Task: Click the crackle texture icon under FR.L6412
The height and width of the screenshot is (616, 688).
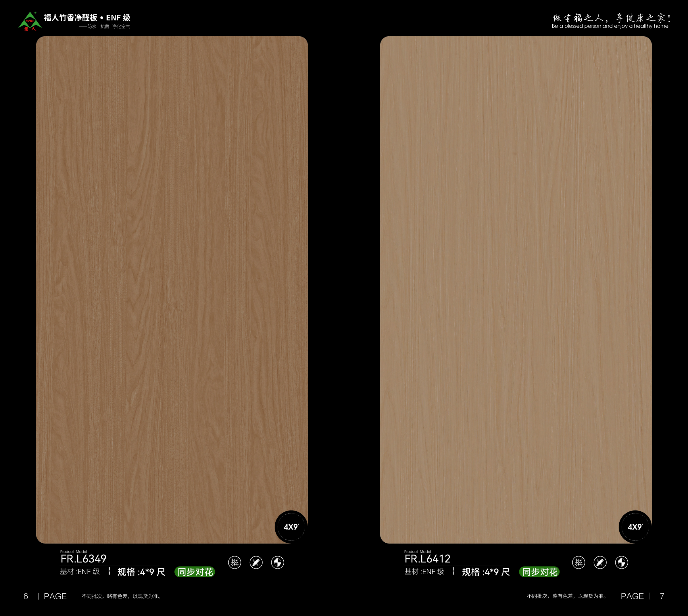Action: [x=579, y=563]
